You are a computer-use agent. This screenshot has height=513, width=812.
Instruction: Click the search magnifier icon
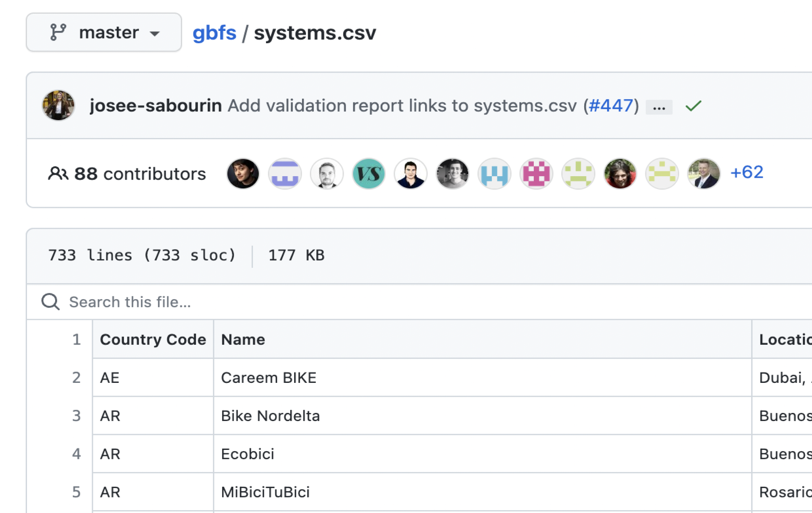point(50,302)
